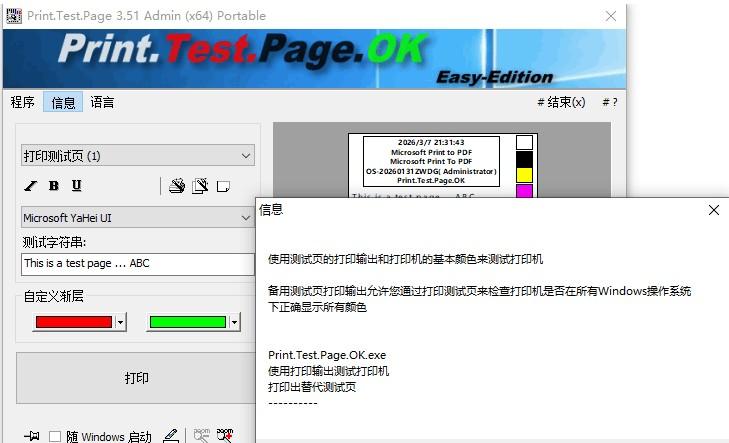Click the 打印出替代测试页 line
The height and width of the screenshot is (443, 729).
tap(311, 387)
